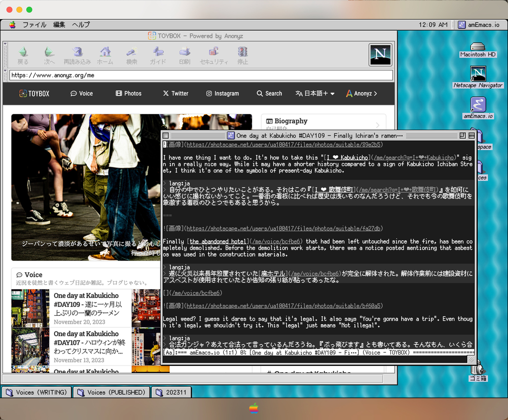Click the address bar collapse handle
Viewport: 508px width, 420px height.
pos(5,75)
